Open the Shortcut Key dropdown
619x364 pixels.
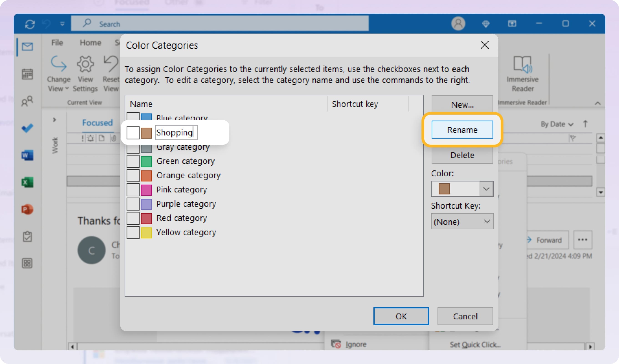coord(487,221)
